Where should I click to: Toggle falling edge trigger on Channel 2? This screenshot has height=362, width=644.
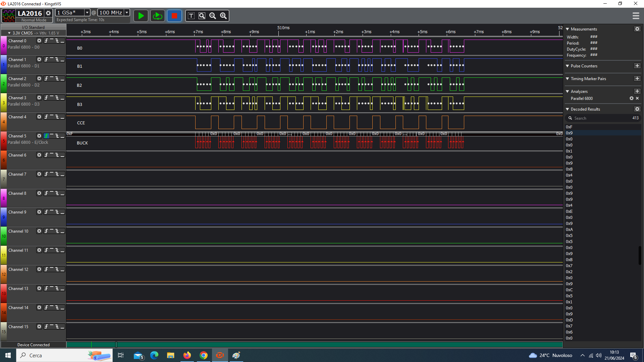pyautogui.click(x=57, y=78)
